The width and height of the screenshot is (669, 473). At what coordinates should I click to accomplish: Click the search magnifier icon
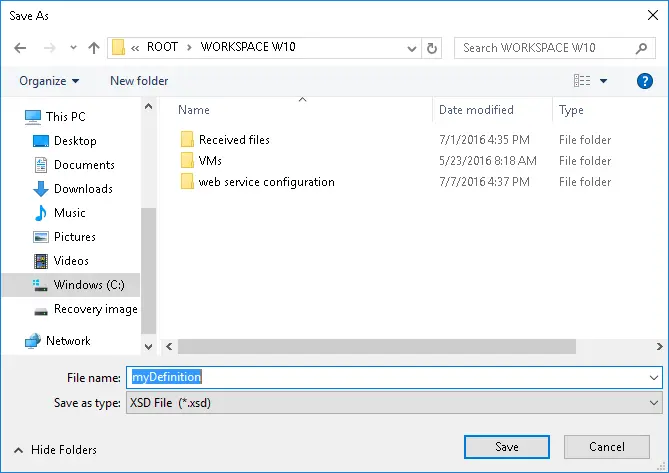pyautogui.click(x=641, y=48)
